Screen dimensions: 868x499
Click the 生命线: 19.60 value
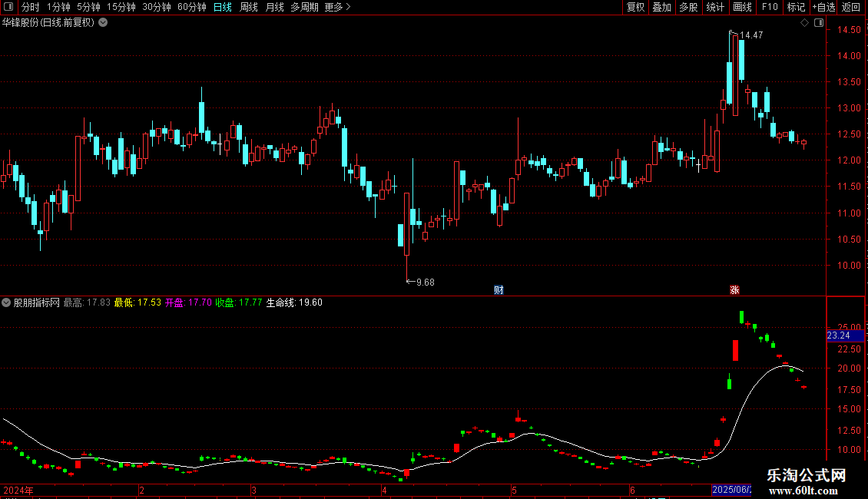[294, 302]
